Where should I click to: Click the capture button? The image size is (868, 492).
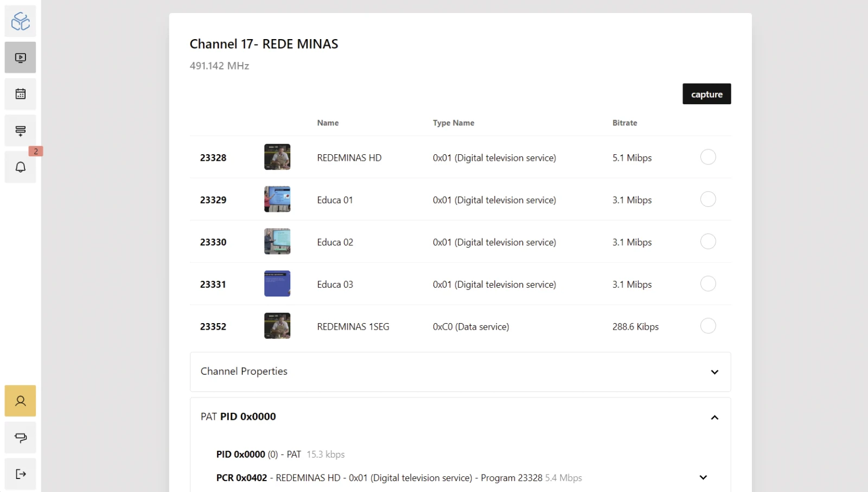(x=706, y=94)
